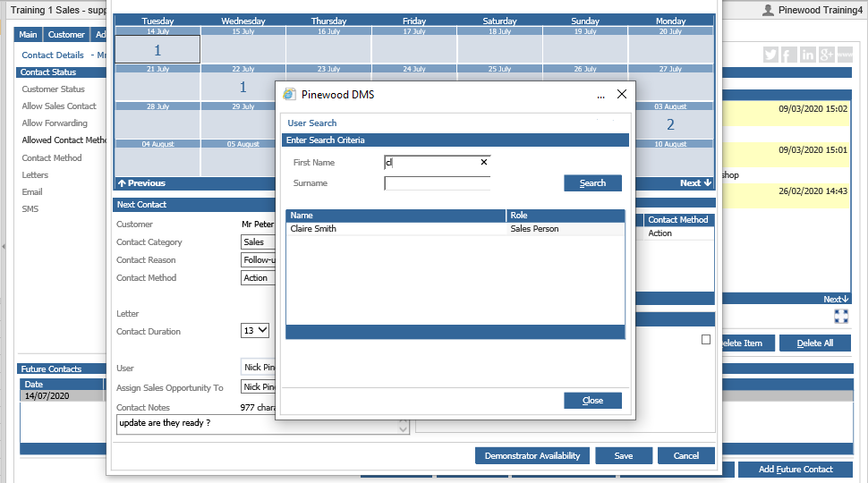
Task: Click the Customer Status item
Action: click(53, 89)
